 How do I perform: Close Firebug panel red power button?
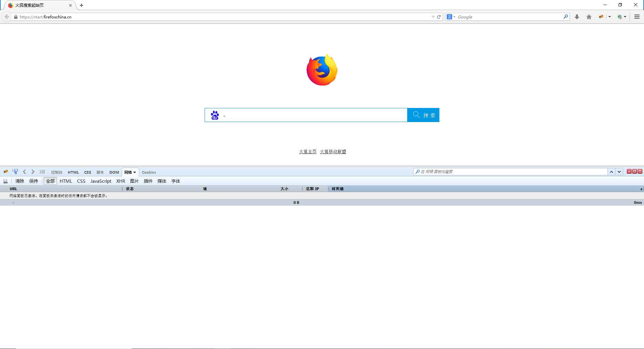640,171
